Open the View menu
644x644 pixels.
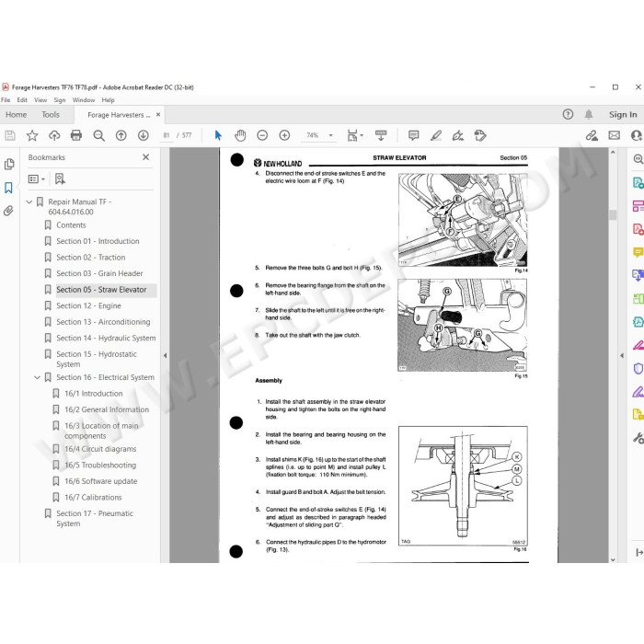40,99
